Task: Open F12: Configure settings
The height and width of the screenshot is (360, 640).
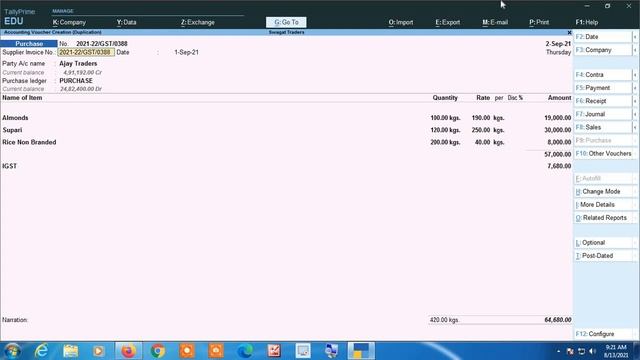Action: click(x=604, y=334)
